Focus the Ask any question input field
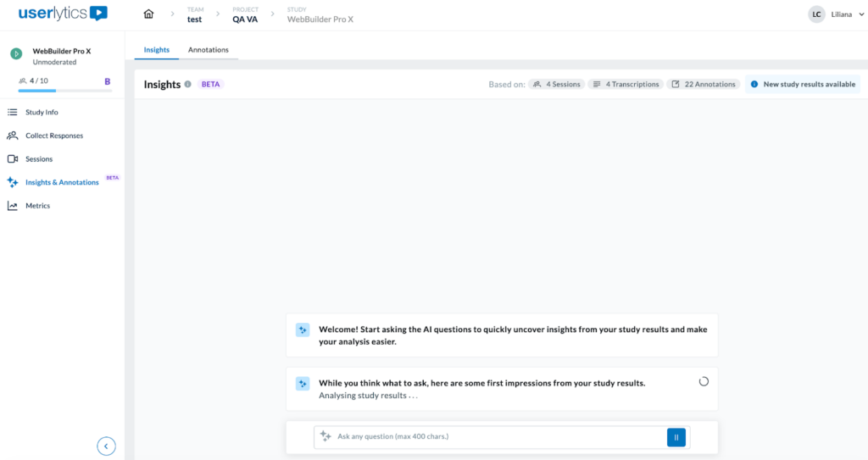 496,437
